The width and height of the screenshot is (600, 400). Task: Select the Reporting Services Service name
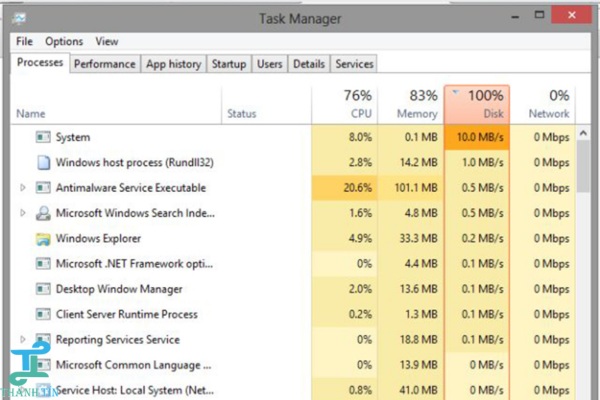coord(118,340)
